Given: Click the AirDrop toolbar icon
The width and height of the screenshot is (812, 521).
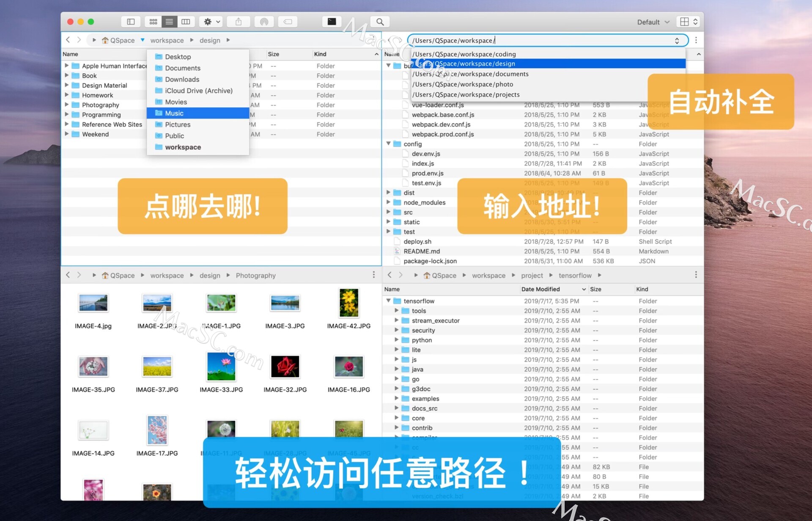Looking at the screenshot, I should pos(264,22).
